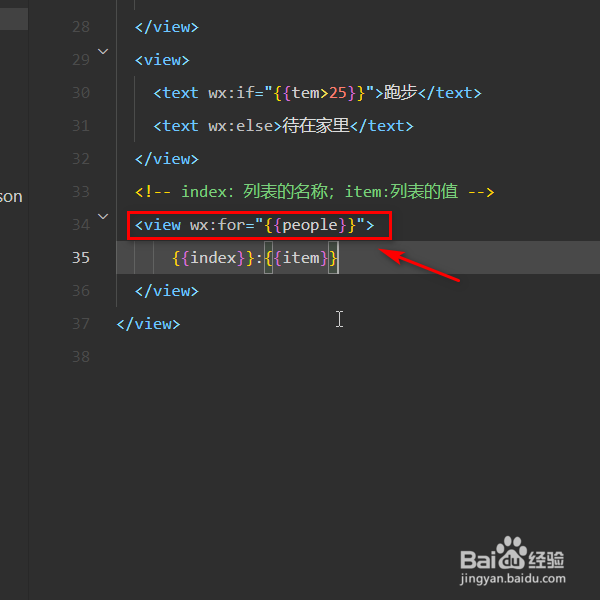Place cursor on wx:else attribute
600x600 pixels.
[240, 126]
